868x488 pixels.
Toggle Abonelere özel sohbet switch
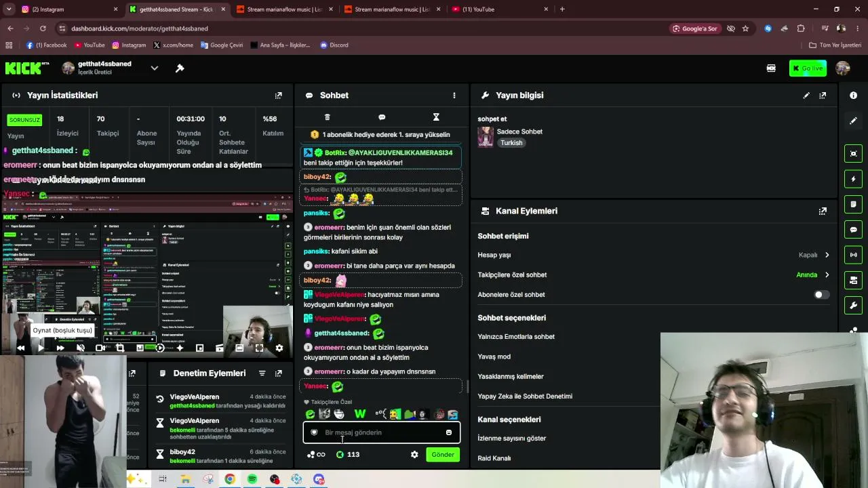tap(821, 295)
